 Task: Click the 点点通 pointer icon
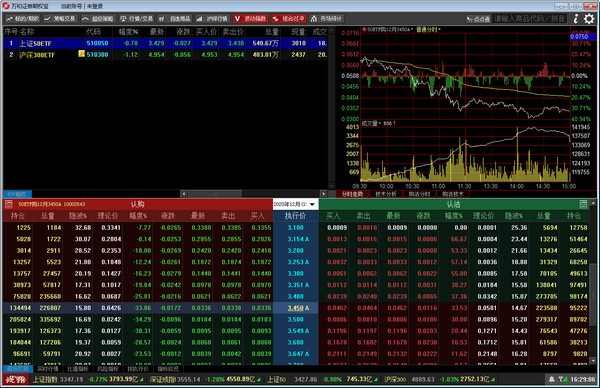(478, 18)
